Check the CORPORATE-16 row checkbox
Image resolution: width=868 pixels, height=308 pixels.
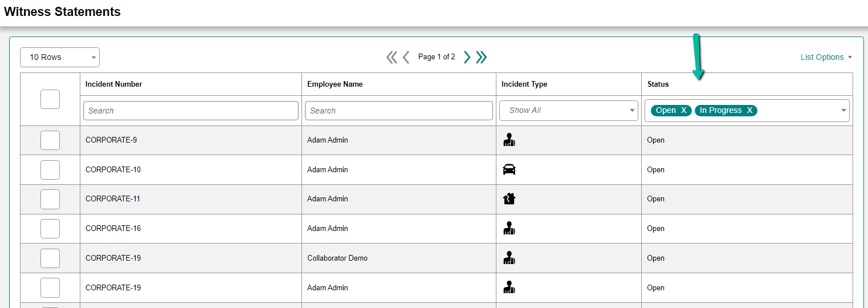point(50,229)
